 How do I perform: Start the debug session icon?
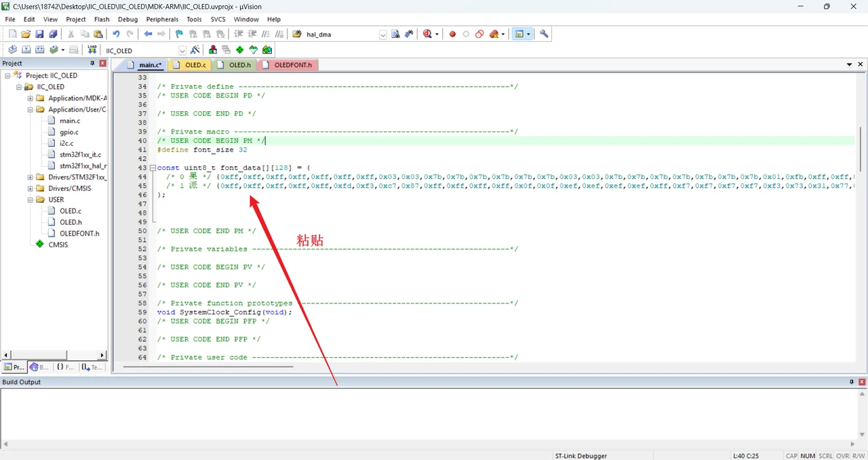click(x=428, y=34)
